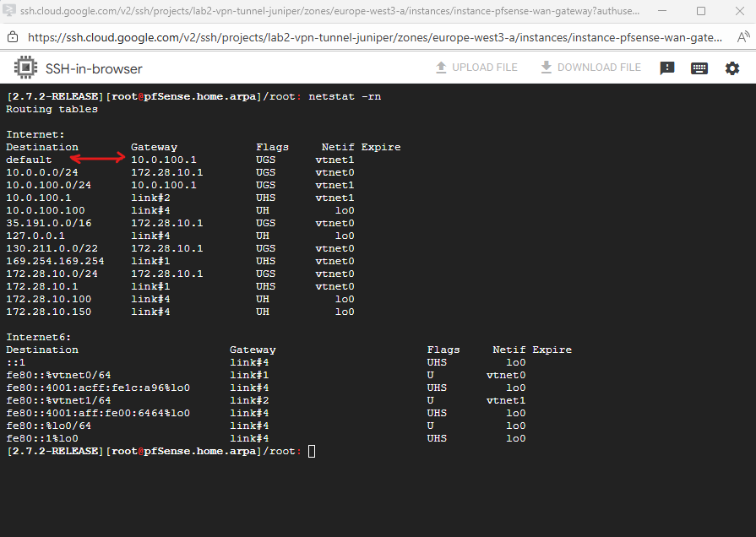Click the keyboard shortcuts icon
Viewport: 756px width, 537px height.
[x=699, y=68]
